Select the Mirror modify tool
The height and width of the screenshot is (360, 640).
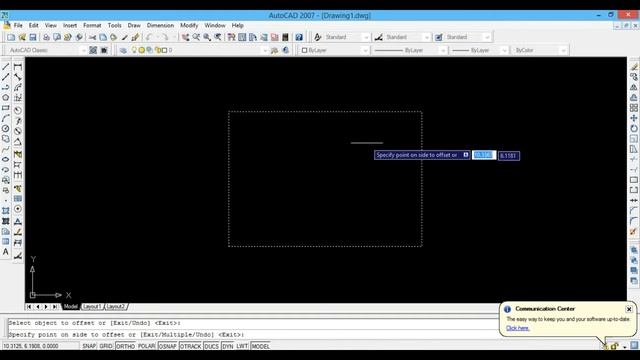click(x=633, y=87)
